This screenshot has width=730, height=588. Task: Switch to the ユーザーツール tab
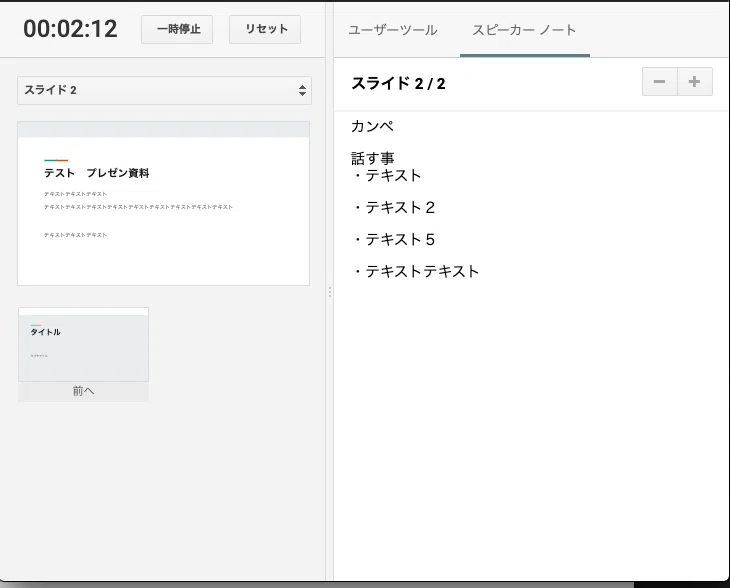tap(393, 30)
